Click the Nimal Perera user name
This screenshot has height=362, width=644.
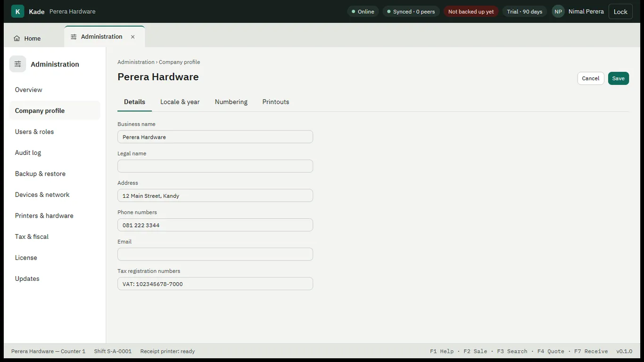(x=586, y=11)
